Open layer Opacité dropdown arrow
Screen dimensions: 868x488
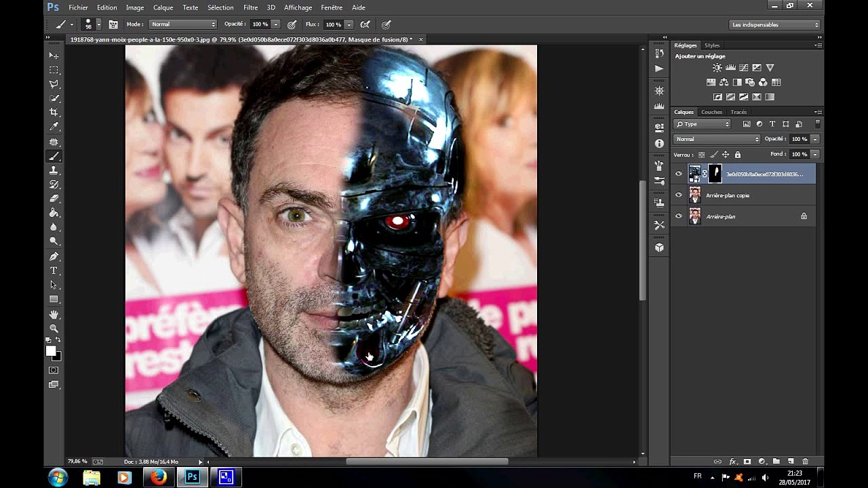point(814,139)
